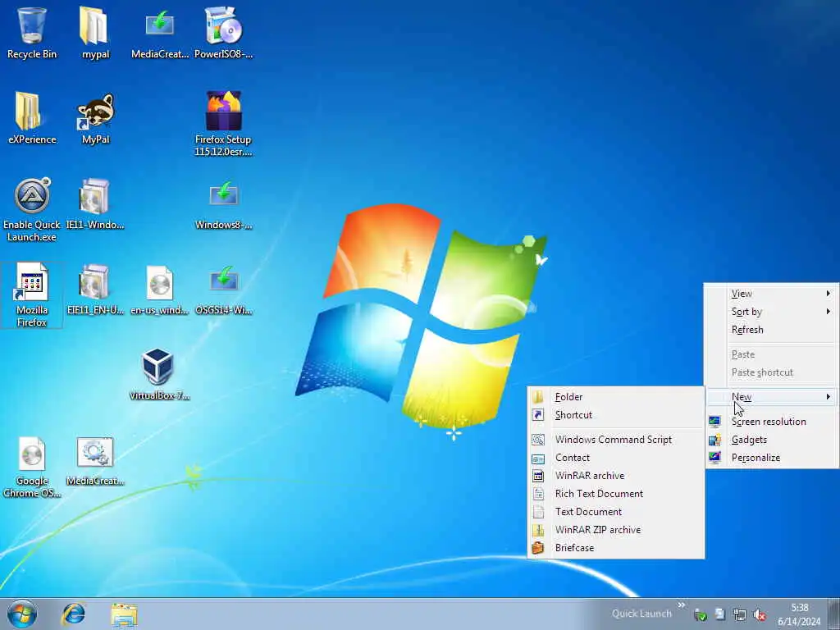Click the taskbar clock showing 5:38
This screenshot has height=630, width=840.
click(x=799, y=614)
